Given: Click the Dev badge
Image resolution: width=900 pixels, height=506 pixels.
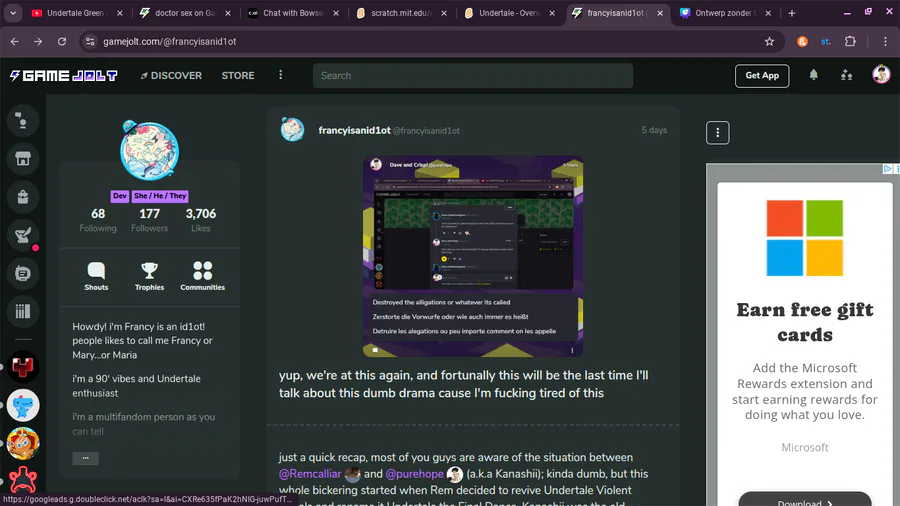Looking at the screenshot, I should coord(120,196).
